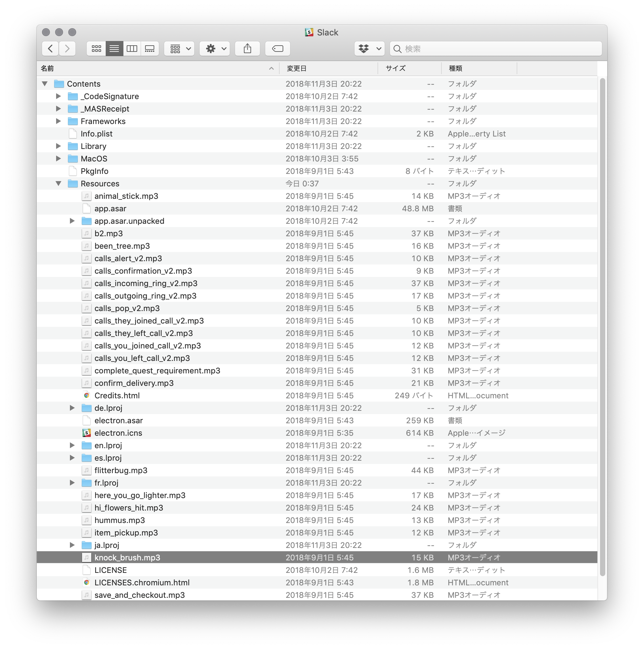Switch to list view

pos(114,49)
